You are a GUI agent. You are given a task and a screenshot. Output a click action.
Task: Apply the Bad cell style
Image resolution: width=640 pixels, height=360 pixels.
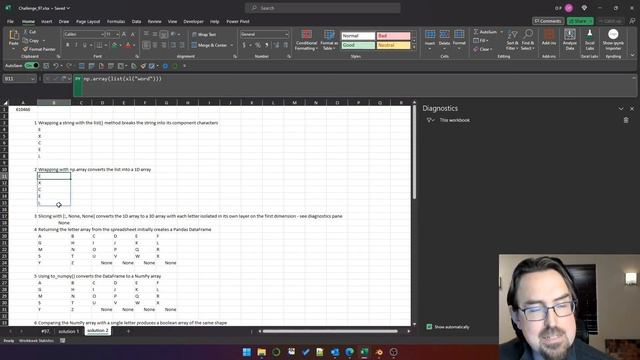click(x=393, y=36)
